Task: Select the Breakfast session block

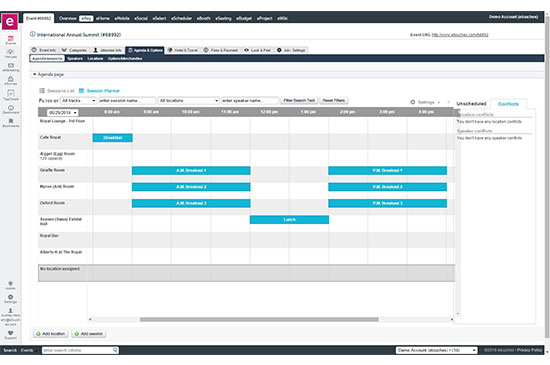Action: click(113, 138)
